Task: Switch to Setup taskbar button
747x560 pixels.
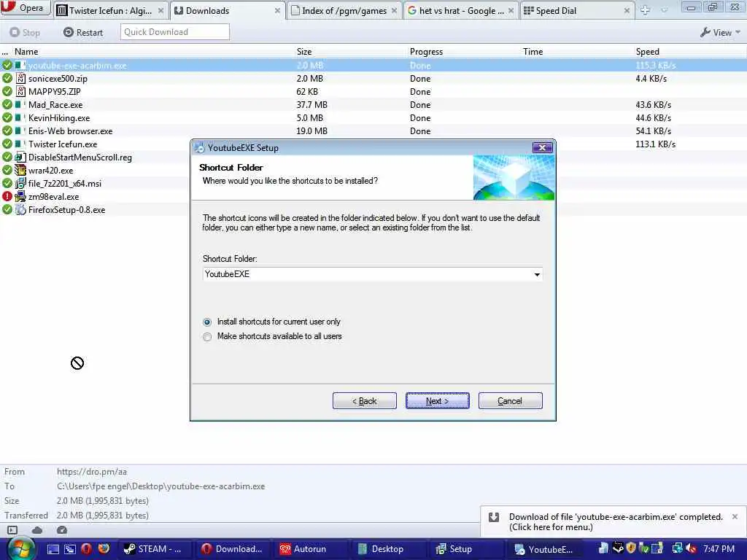Action: [x=466, y=549]
